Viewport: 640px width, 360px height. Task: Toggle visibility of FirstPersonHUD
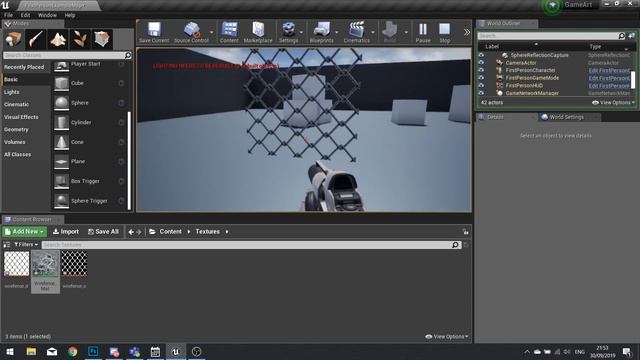(481, 86)
